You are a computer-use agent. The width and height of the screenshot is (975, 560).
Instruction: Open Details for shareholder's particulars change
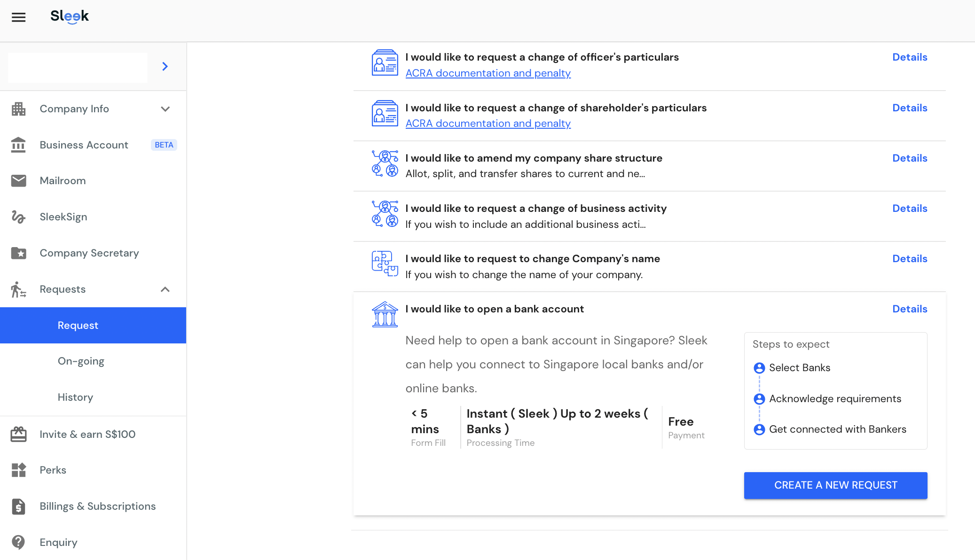[910, 108]
